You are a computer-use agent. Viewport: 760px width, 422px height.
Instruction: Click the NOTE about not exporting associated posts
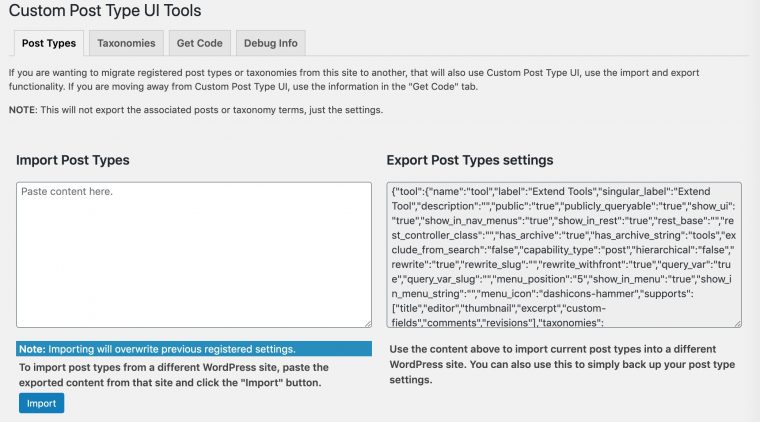196,110
